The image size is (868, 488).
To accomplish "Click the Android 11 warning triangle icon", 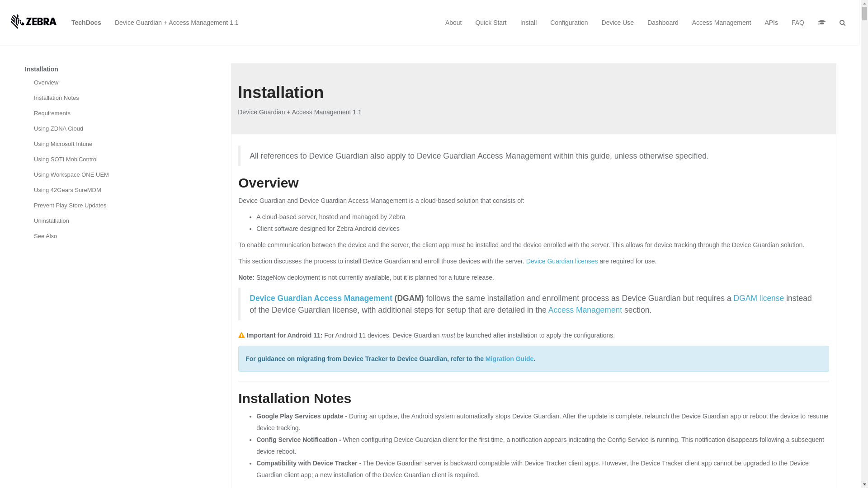I will coord(241,335).
